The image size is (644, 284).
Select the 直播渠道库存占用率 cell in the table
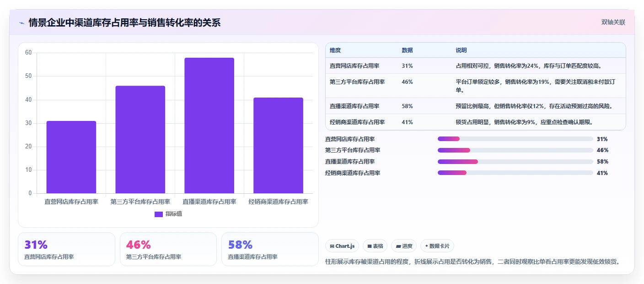tap(354, 106)
